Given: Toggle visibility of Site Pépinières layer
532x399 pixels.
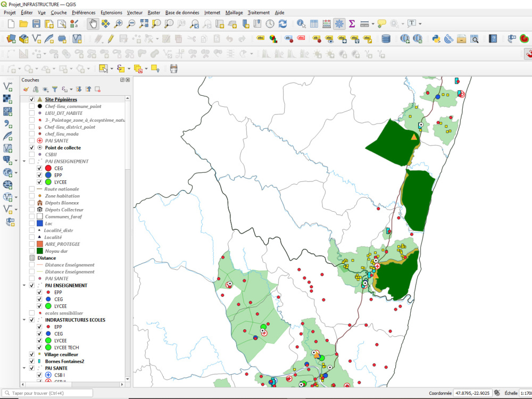Looking at the screenshot, I should [31, 99].
